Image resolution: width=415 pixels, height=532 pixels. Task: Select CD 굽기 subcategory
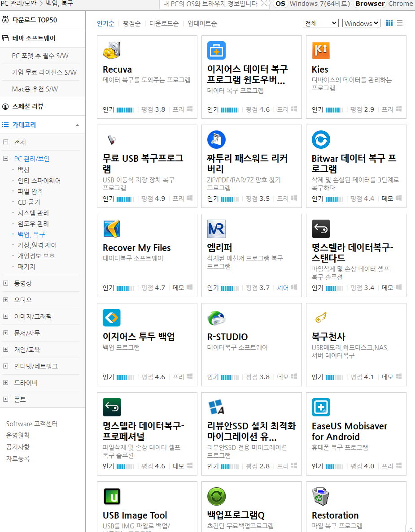(29, 202)
